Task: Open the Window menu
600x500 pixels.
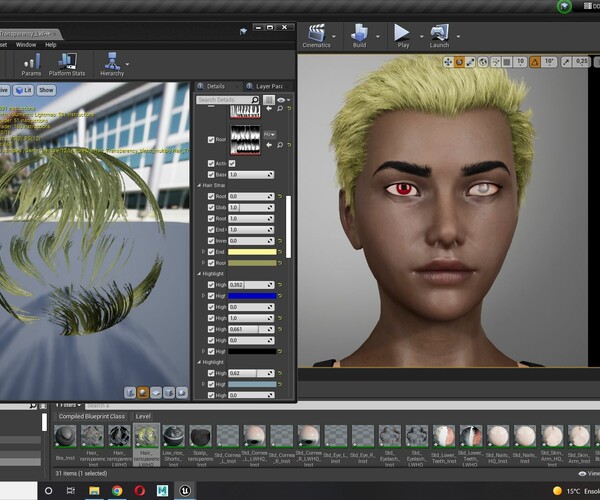Action: pyautogui.click(x=26, y=45)
